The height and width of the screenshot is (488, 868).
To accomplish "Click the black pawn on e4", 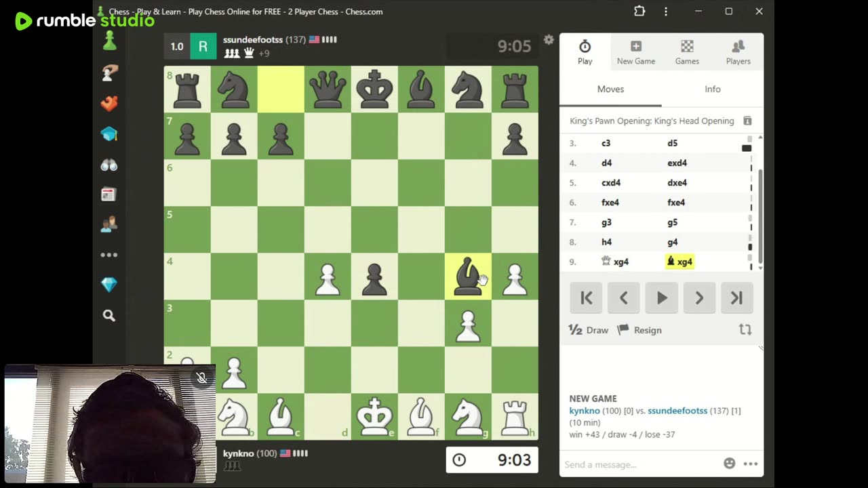I will pyautogui.click(x=374, y=277).
